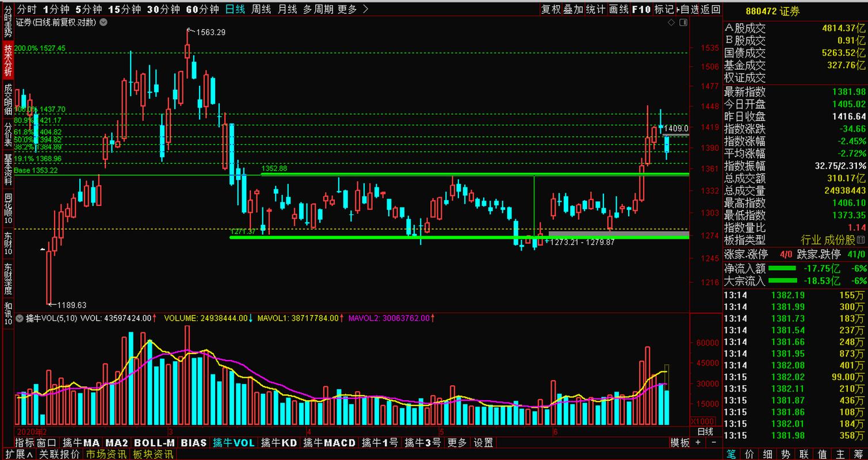Expand the chart settings dropdown beside 证券
This screenshot has height=460, width=868.
[x=103, y=22]
